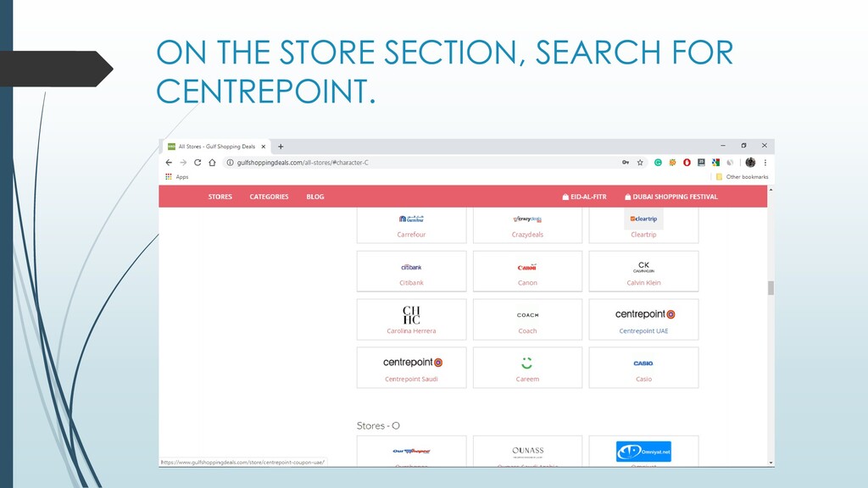Open the EID-AL-FITR deals link

[585, 197]
